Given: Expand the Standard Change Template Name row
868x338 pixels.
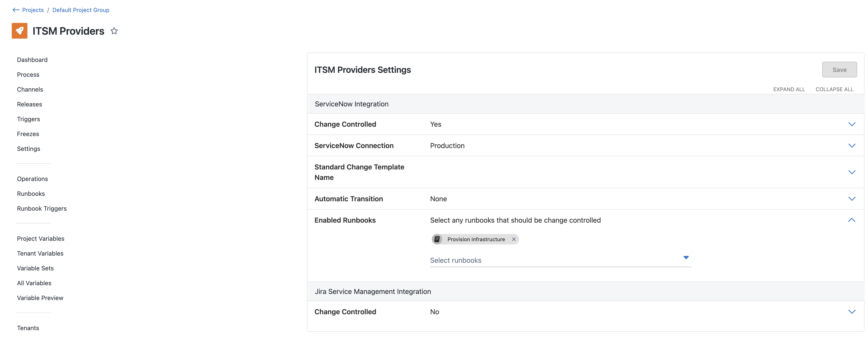Looking at the screenshot, I should pyautogui.click(x=851, y=172).
